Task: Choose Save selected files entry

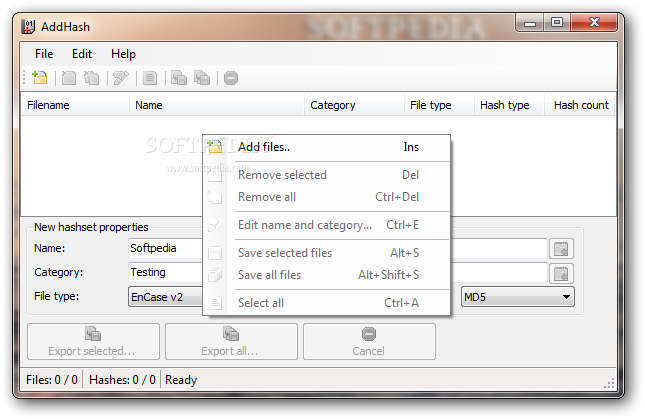Action: click(327, 253)
